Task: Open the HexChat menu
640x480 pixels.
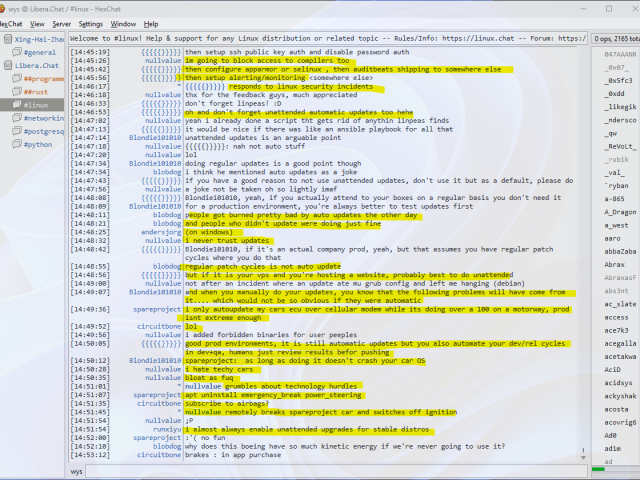Action: tap(11, 23)
